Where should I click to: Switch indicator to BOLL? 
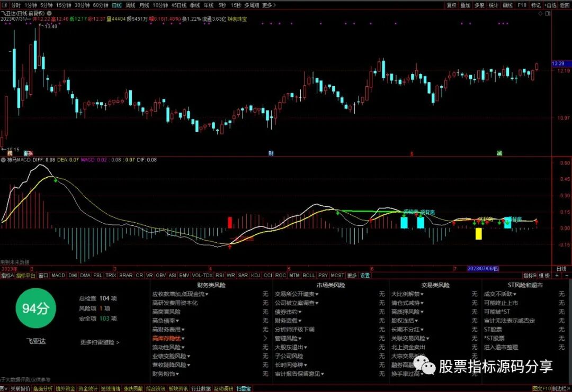[309, 276]
